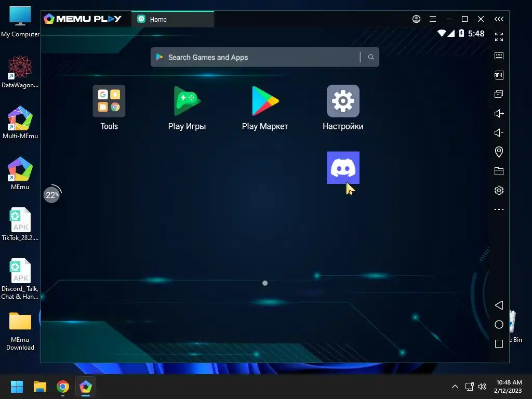Click the MEMU PLAY logo
532x399 pixels.
pyautogui.click(x=83, y=19)
